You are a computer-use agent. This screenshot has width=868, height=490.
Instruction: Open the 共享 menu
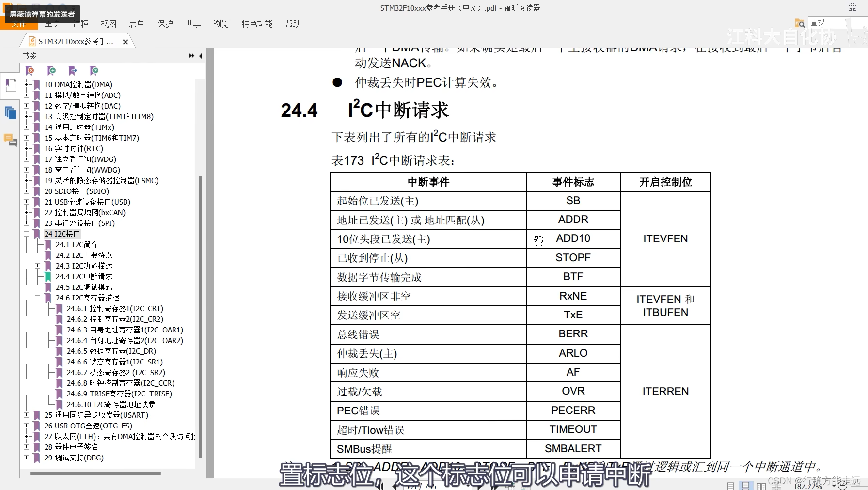point(193,24)
